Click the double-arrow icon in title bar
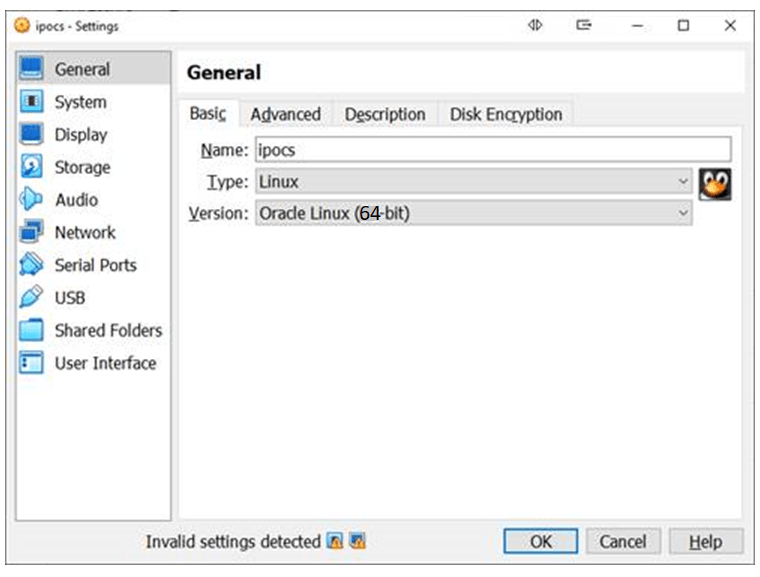This screenshot has width=760, height=577. pos(535,25)
